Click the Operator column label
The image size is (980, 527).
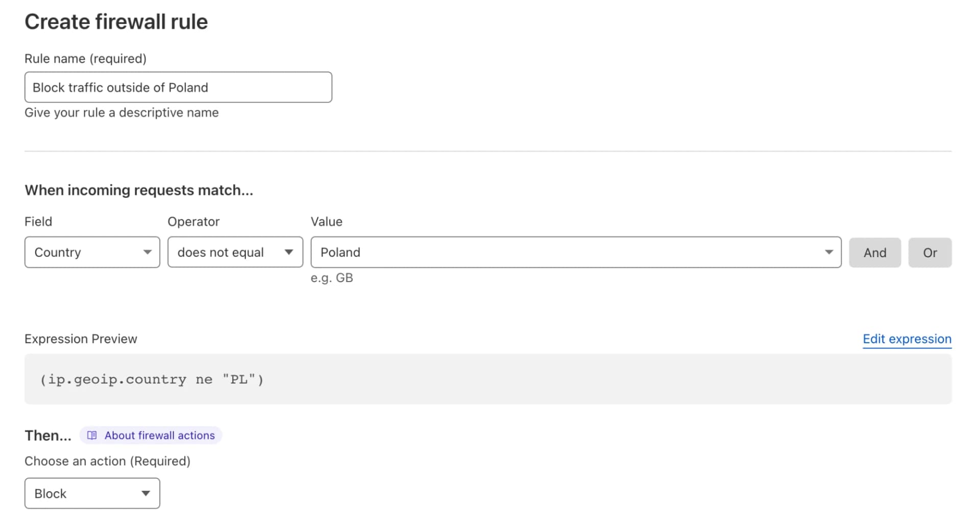tap(193, 221)
